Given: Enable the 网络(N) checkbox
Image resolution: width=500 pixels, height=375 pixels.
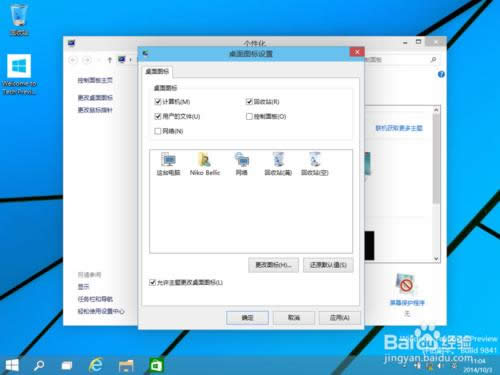Looking at the screenshot, I should click(158, 131).
